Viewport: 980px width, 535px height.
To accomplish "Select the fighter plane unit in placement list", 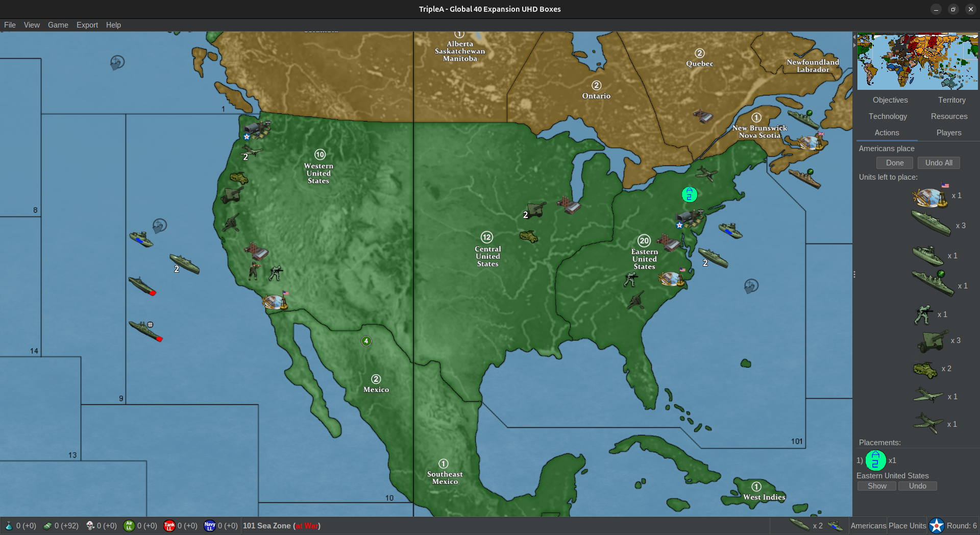I will 928,396.
